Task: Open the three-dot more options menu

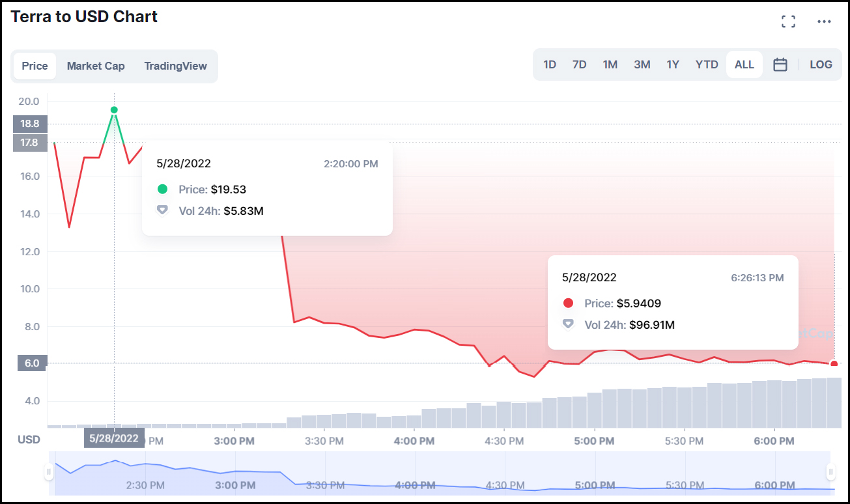Action: 824,21
